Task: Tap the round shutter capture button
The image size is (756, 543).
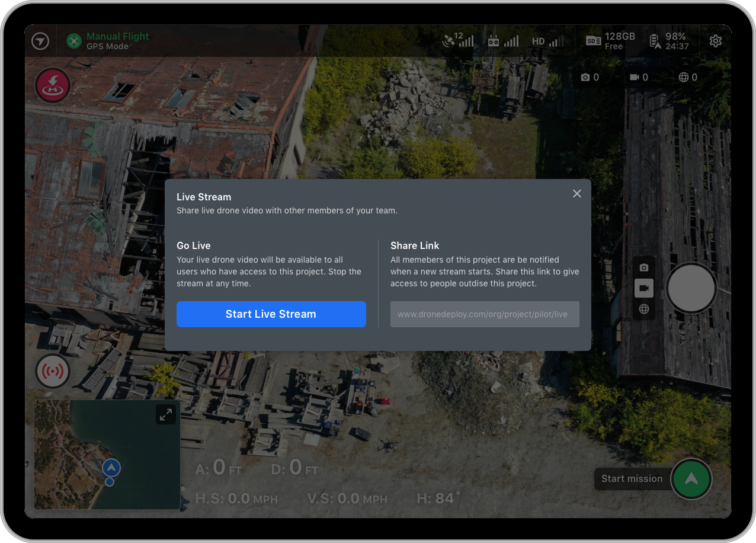Action: pyautogui.click(x=691, y=288)
